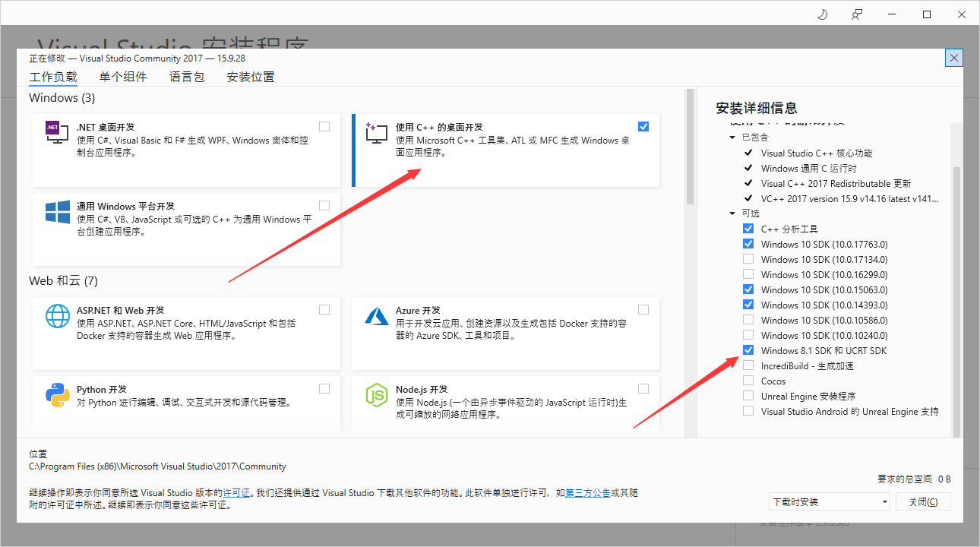
Task: Click VC++ 2017 version 15.9 v14.16 item
Action: click(x=849, y=198)
